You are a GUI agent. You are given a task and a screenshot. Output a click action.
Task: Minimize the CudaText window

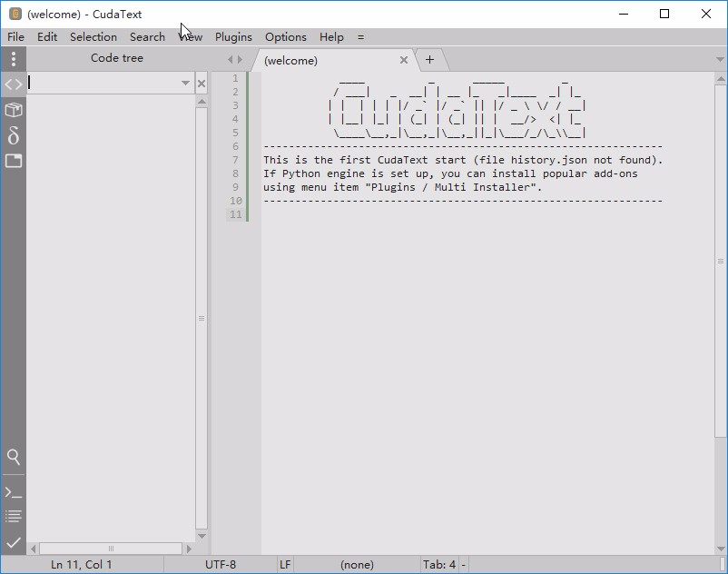pyautogui.click(x=624, y=14)
